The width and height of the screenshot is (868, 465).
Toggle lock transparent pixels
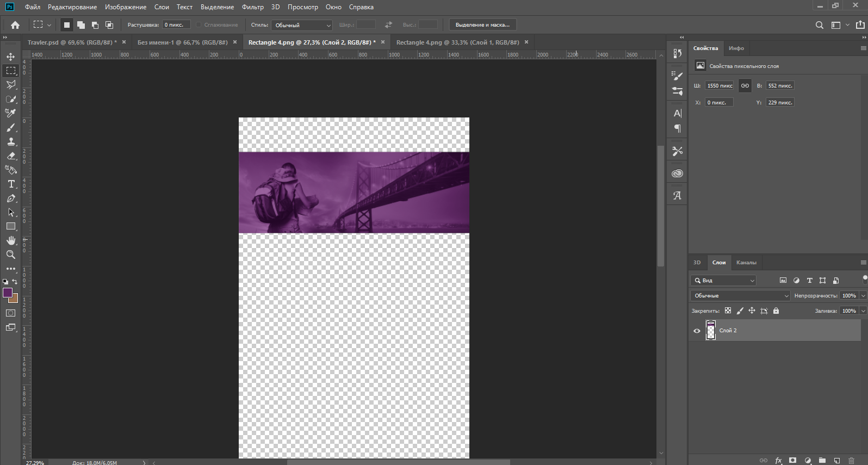[728, 311]
